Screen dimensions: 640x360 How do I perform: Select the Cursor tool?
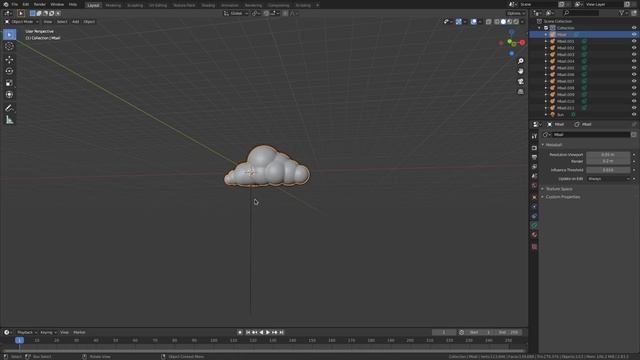click(x=9, y=47)
